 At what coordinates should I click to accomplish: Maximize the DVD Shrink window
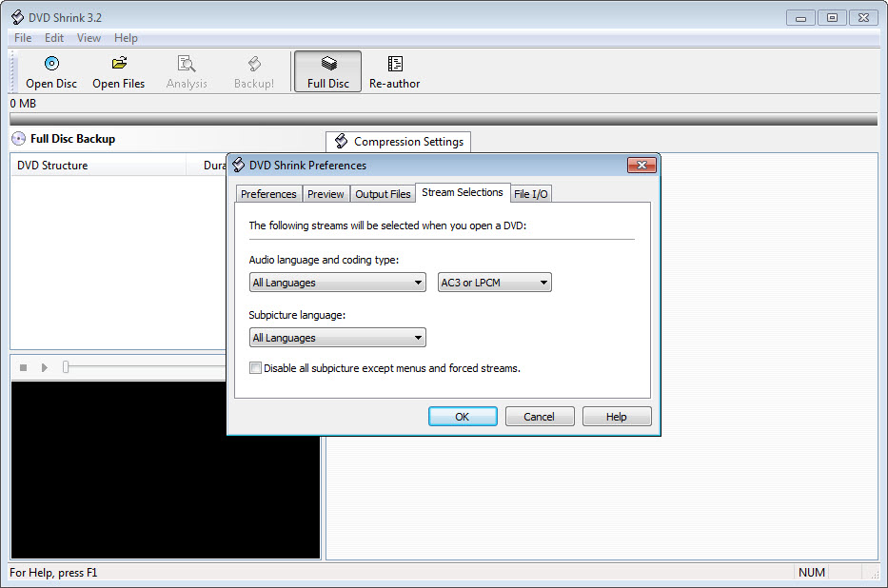tap(832, 18)
